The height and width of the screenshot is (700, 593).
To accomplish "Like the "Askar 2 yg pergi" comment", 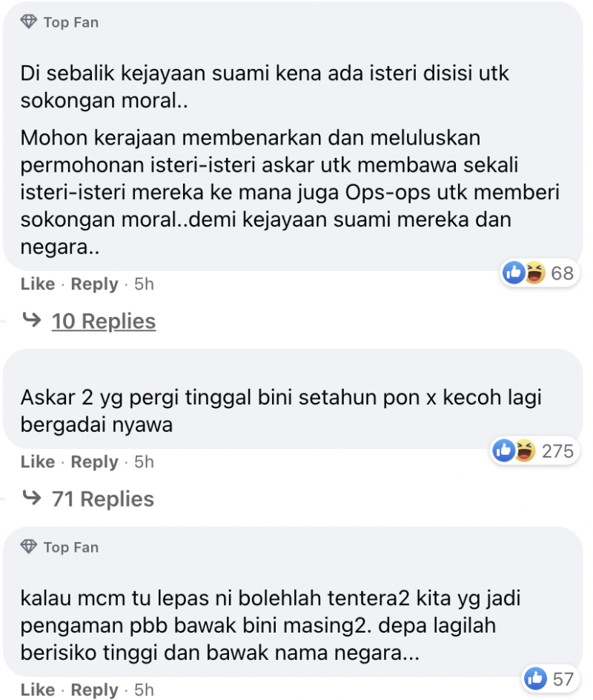I will (38, 462).
